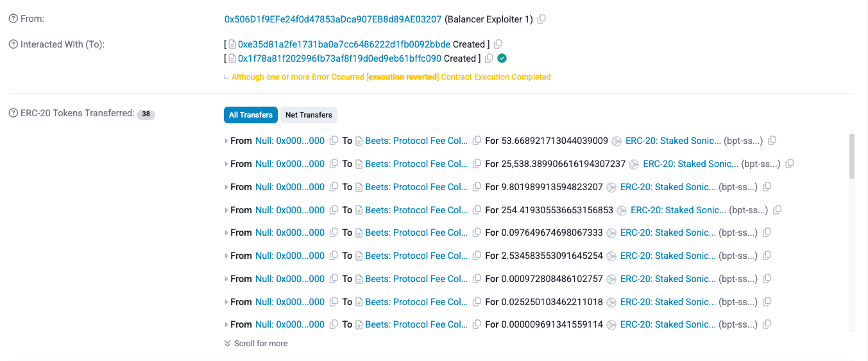Click contract file icon before 0x1f78a81f20…

(x=232, y=58)
